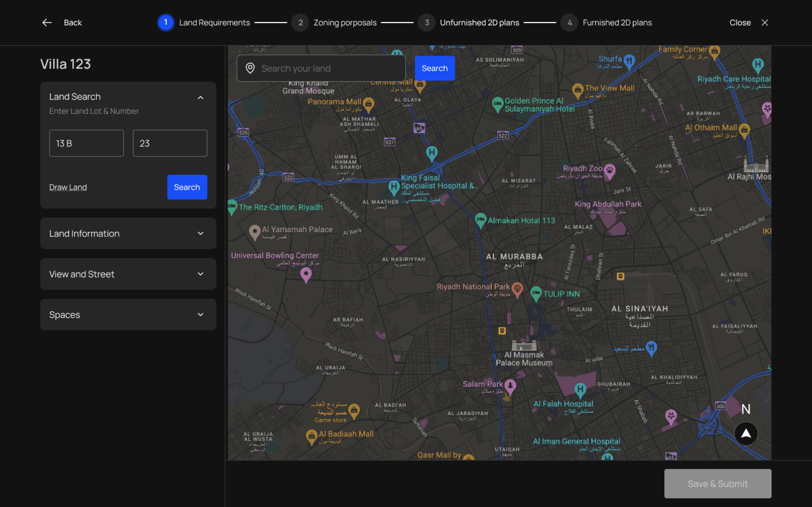The height and width of the screenshot is (507, 812).
Task: Click the Panorama Mall shopping marker
Action: coord(369,104)
